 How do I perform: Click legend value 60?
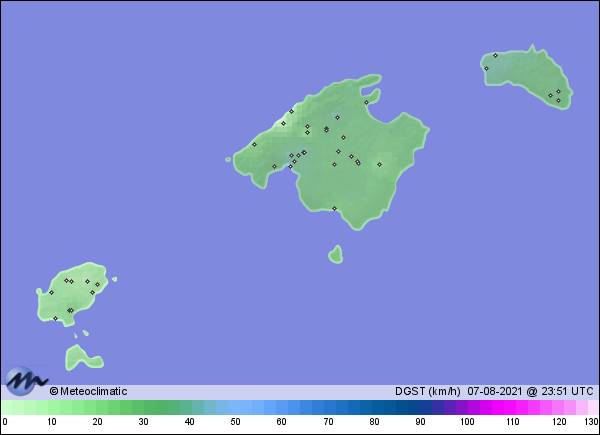tap(281, 422)
